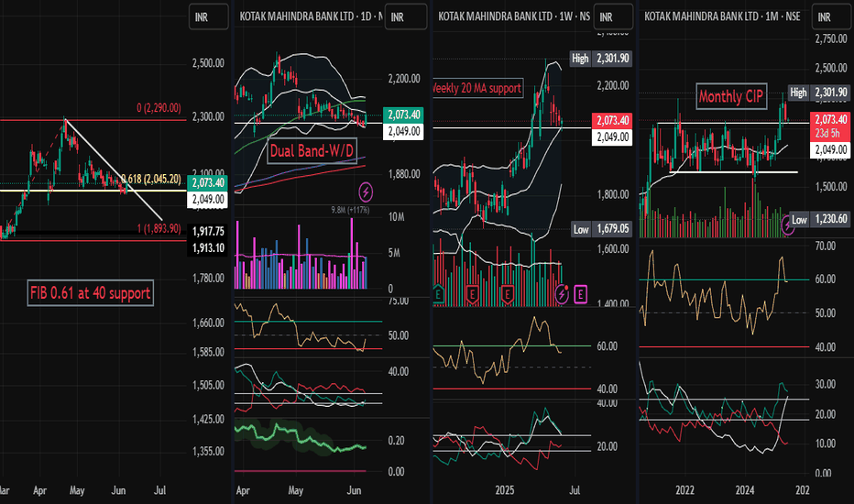Click the '2025' label on weekly time axis
The width and height of the screenshot is (854, 504).
[504, 490]
